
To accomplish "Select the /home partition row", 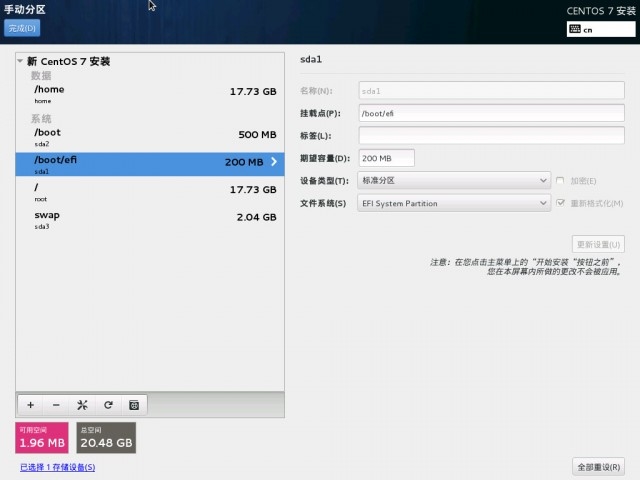I will tap(150, 94).
